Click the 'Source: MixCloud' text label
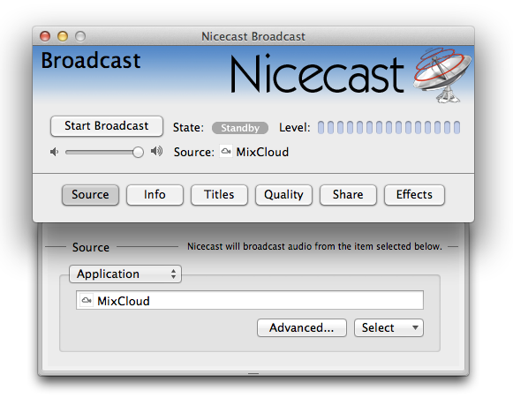513x420 pixels. point(231,152)
